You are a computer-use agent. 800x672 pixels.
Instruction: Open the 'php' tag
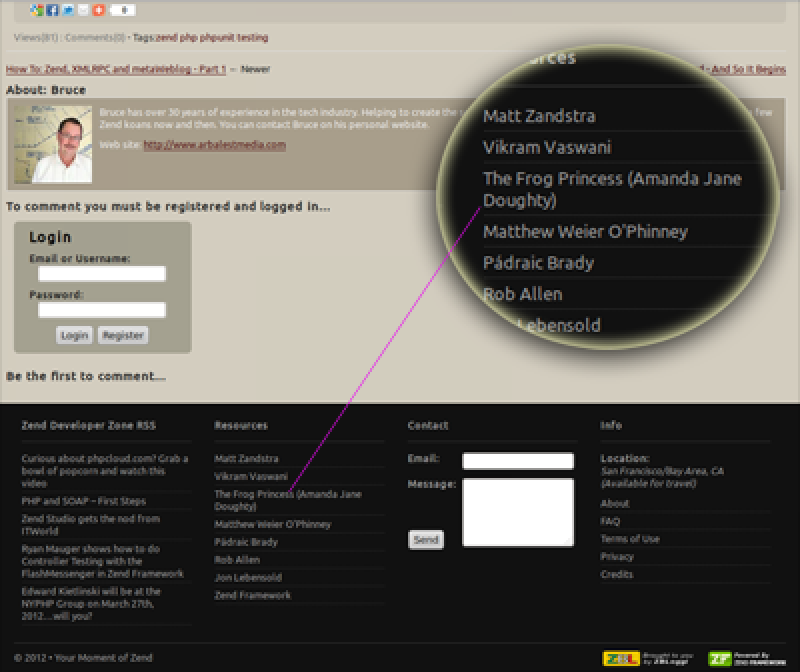click(189, 37)
